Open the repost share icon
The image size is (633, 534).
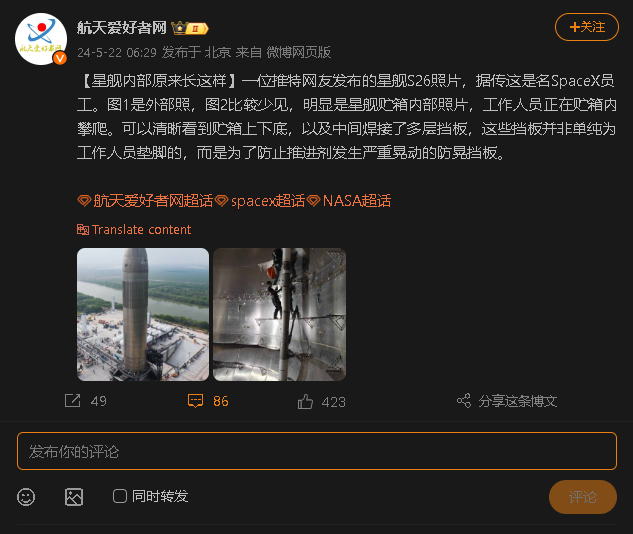click(x=73, y=401)
